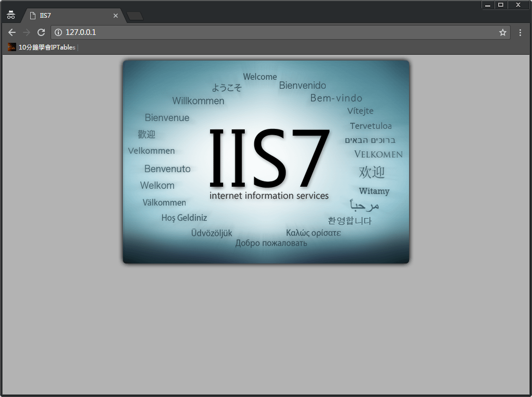
Task: Click the incognito mode icon
Action: point(11,15)
